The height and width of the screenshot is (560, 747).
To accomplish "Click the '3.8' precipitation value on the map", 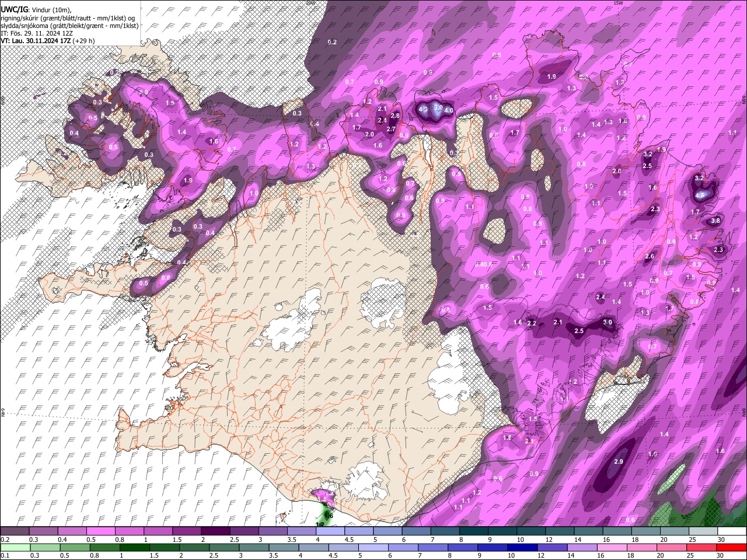I will 716,221.
